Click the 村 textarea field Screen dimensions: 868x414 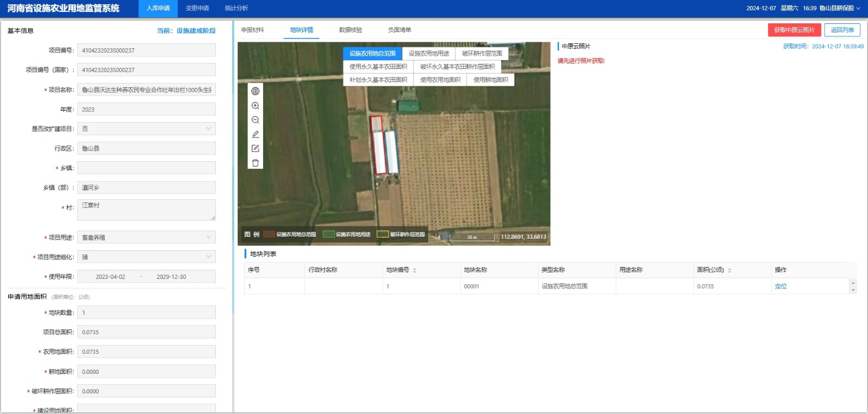point(146,209)
